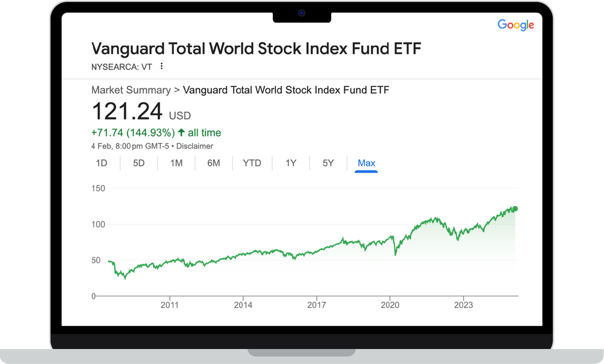Viewport: 604px width, 364px height.
Task: Click the 2017 label on the chart axis
Action: coord(316,305)
